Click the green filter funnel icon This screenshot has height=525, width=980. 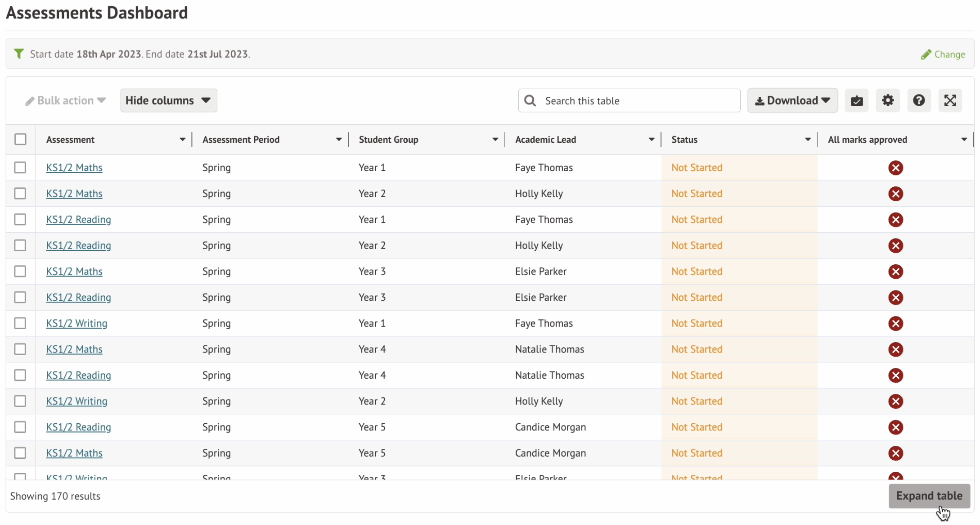tap(19, 54)
